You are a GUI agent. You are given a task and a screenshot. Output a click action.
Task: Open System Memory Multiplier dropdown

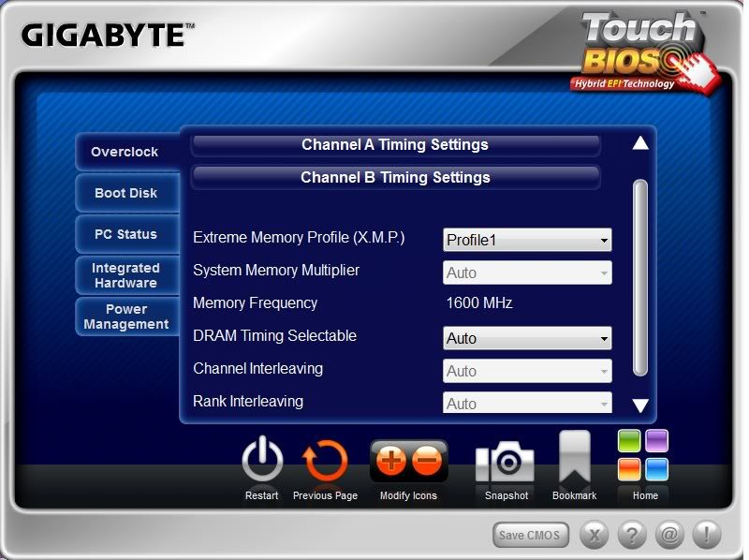(x=527, y=273)
